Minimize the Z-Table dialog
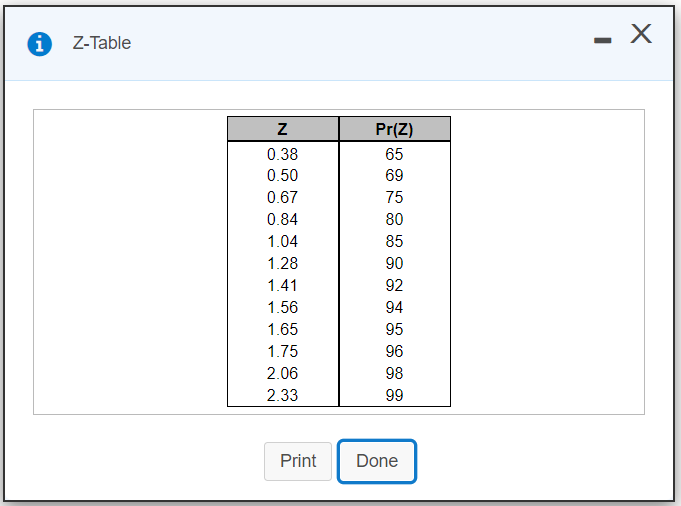The width and height of the screenshot is (681, 506). [x=602, y=40]
